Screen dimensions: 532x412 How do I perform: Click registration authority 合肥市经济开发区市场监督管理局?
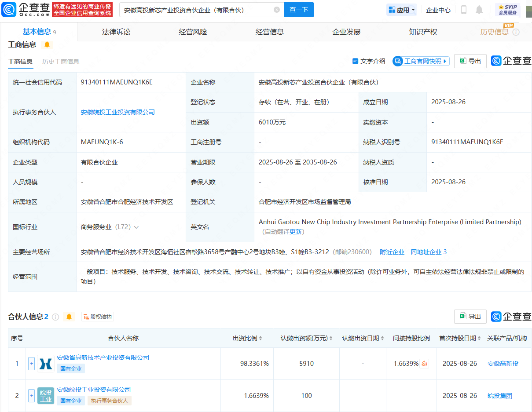305,202
